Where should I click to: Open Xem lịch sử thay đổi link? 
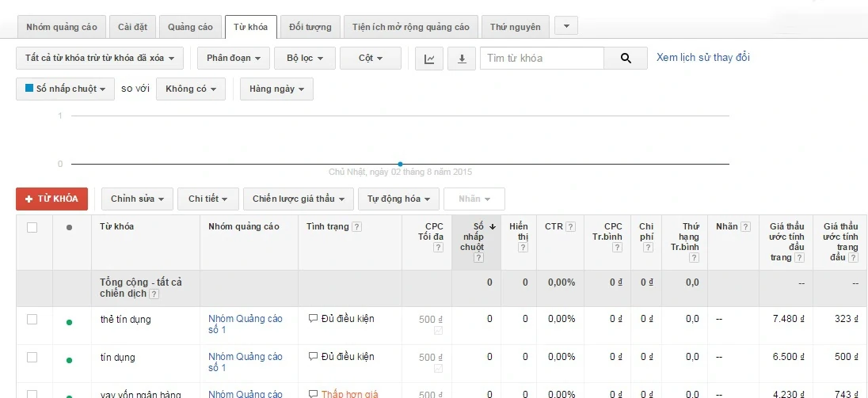coord(702,58)
